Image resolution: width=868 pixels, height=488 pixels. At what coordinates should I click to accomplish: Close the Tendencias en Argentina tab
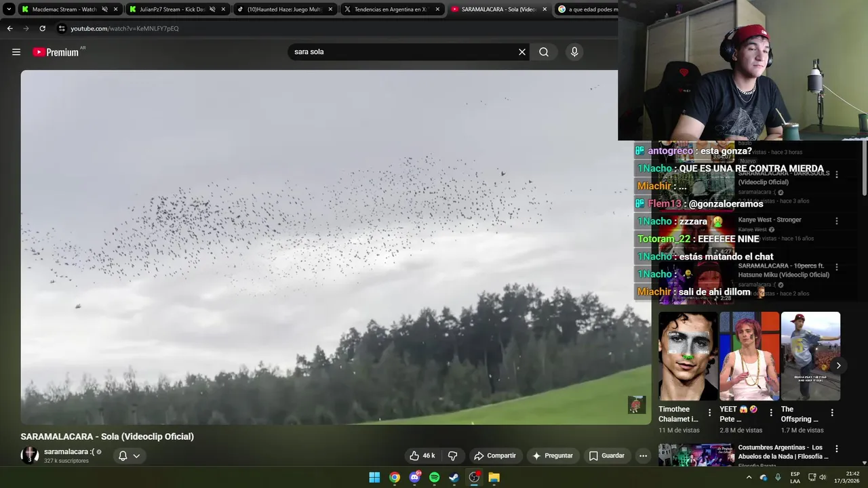tap(437, 9)
